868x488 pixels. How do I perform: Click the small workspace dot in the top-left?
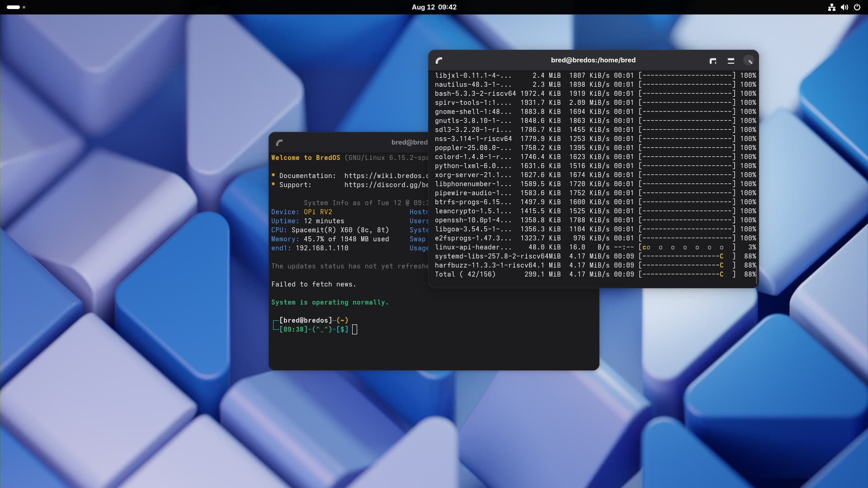24,7
